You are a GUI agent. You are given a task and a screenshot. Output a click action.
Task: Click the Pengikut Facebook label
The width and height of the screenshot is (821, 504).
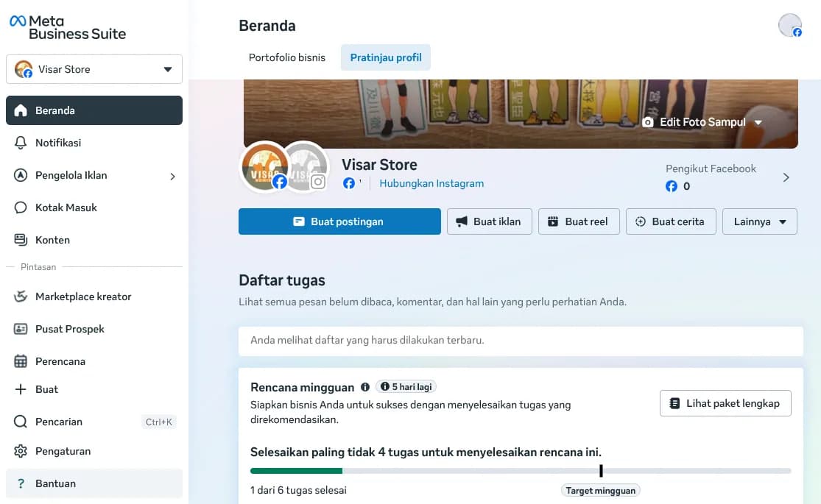click(x=711, y=168)
